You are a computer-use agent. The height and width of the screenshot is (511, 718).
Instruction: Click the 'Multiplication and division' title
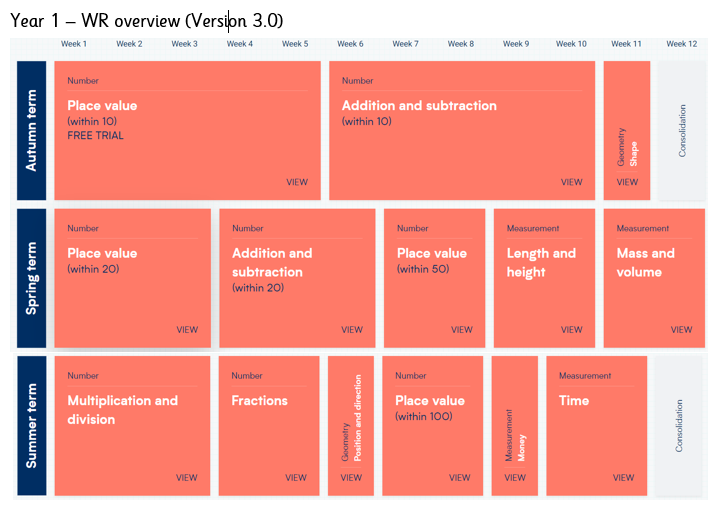pos(122,410)
